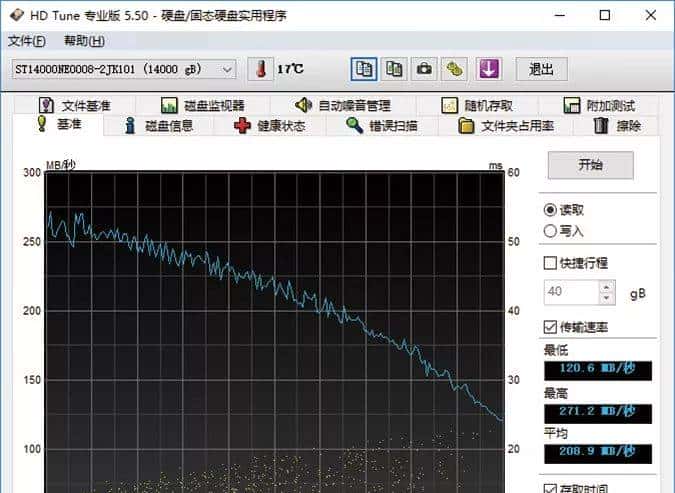Click the 退出 button

point(542,69)
